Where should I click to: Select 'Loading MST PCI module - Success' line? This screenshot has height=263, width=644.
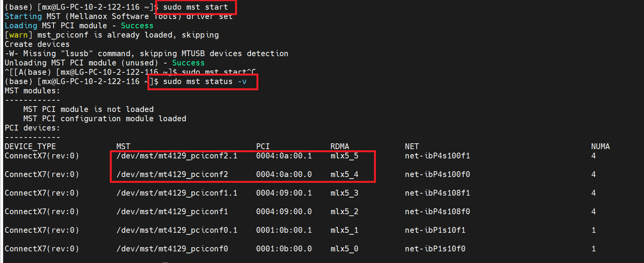[x=79, y=26]
